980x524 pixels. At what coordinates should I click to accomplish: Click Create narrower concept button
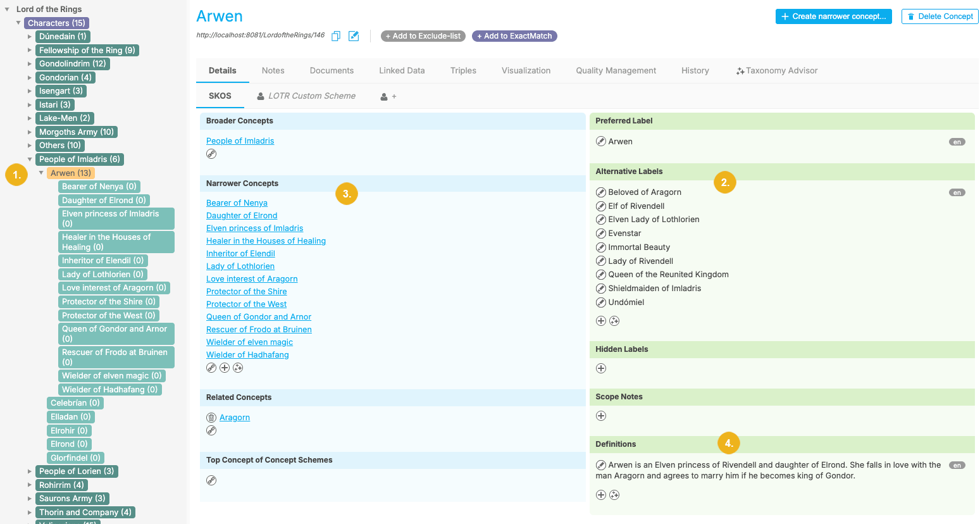pyautogui.click(x=833, y=16)
